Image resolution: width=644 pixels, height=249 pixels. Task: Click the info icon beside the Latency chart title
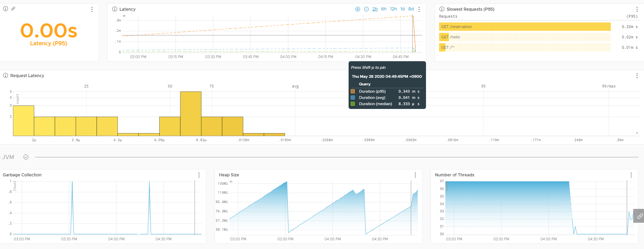(115, 9)
